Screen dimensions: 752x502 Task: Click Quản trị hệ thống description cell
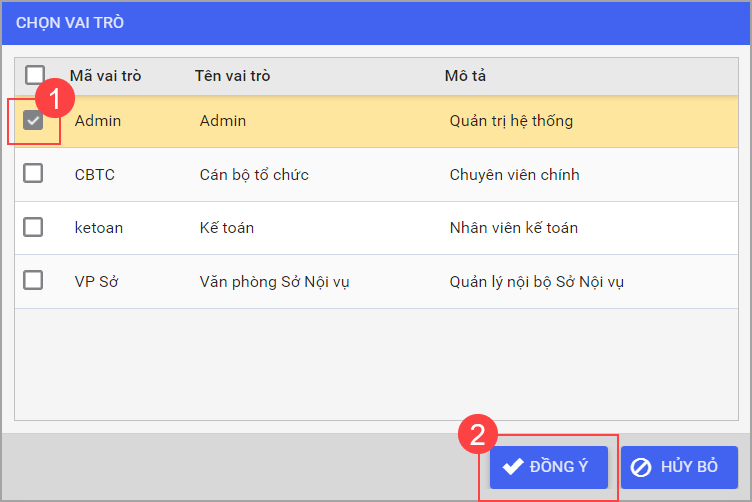pos(511,121)
